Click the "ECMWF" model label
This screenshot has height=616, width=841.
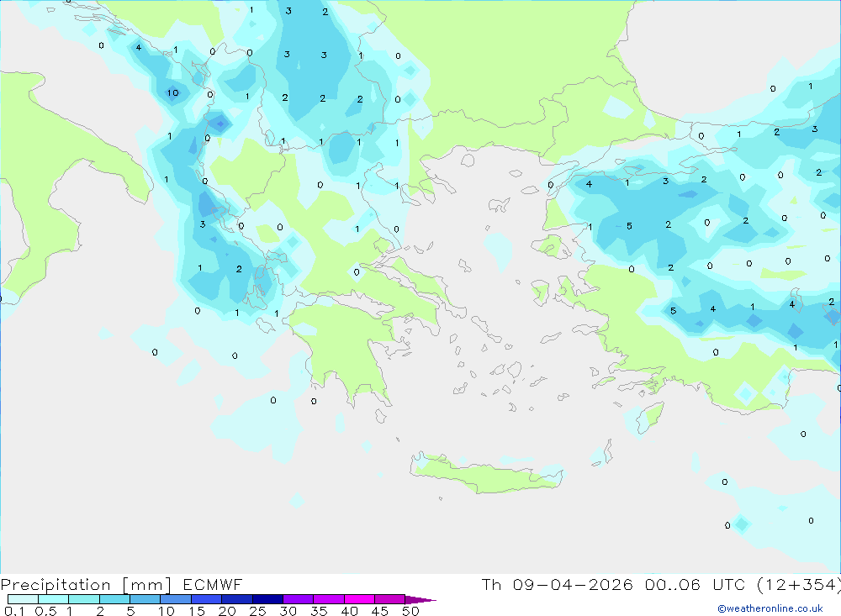pyautogui.click(x=213, y=584)
